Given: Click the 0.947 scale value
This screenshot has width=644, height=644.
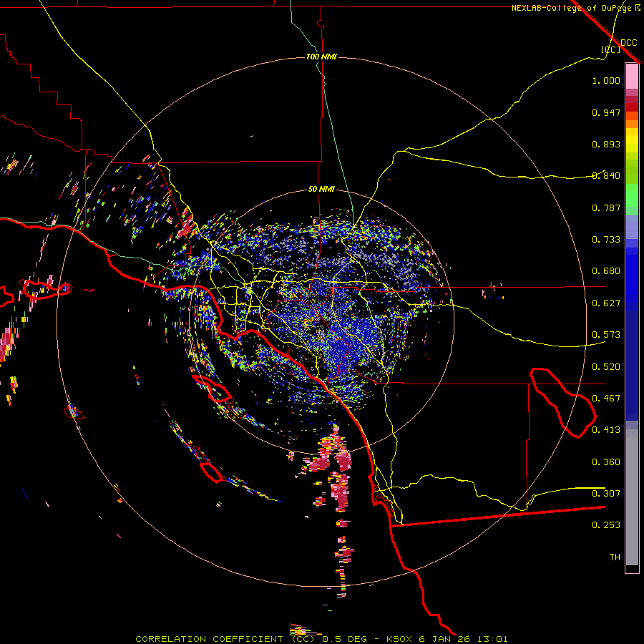Looking at the screenshot, I should pos(606,112).
